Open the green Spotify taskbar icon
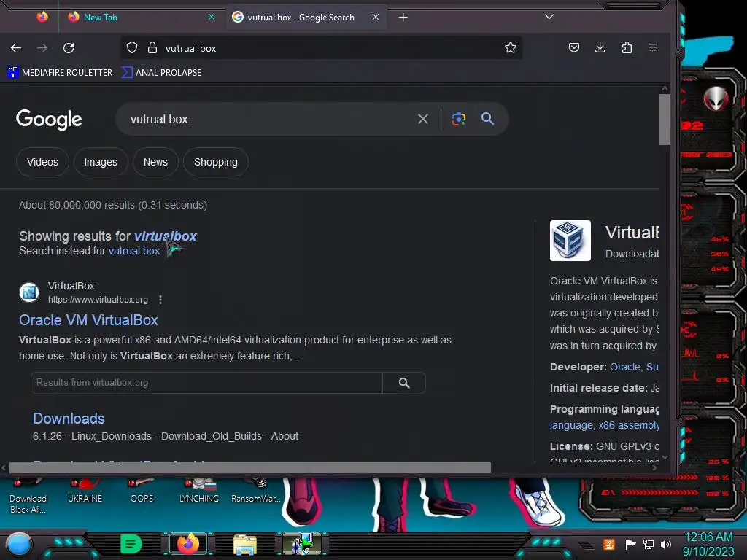This screenshot has width=747, height=560. (131, 544)
